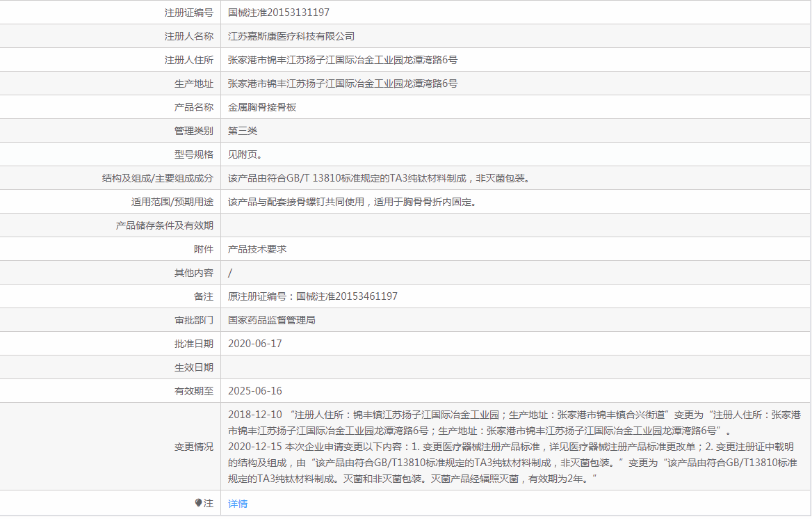The image size is (812, 519).
Task: Click the 型号规格 label
Action: 194,154
